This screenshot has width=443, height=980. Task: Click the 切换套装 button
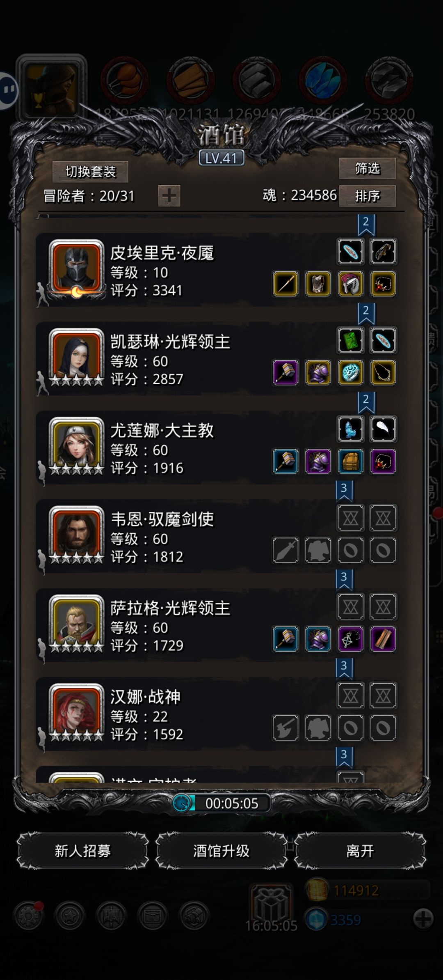click(90, 172)
